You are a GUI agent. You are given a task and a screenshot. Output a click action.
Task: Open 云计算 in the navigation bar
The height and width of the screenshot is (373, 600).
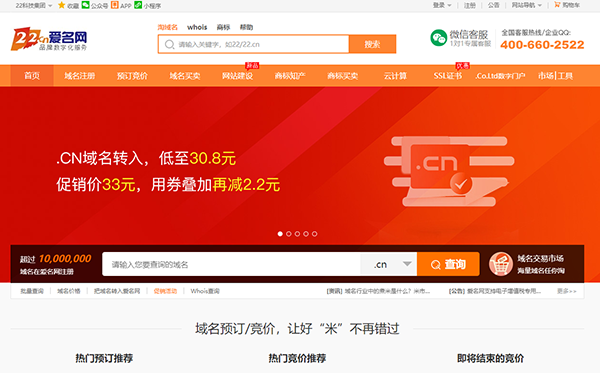(395, 76)
